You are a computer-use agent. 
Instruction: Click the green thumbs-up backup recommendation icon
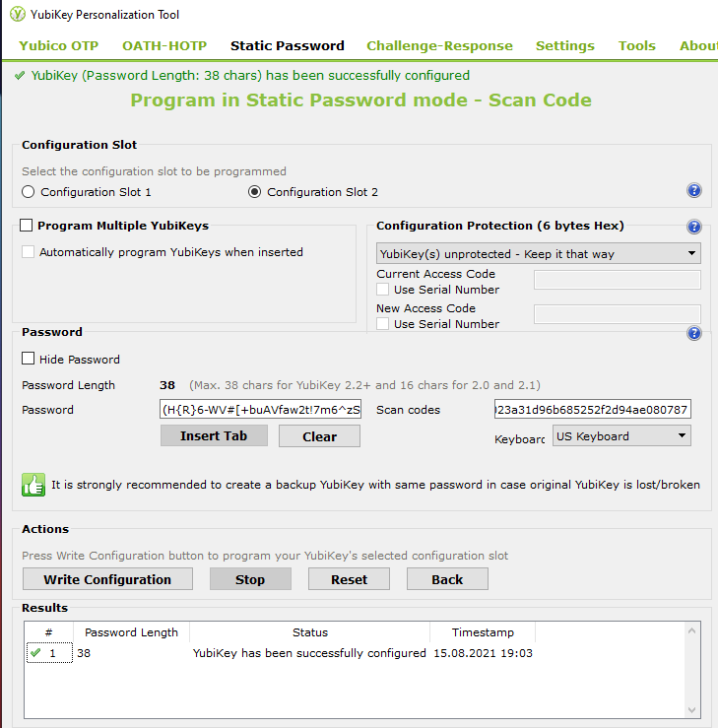click(33, 485)
